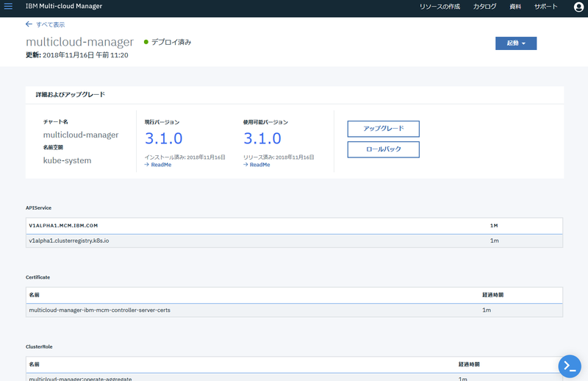
Task: Open ReadMe link under 現行バージョン
Action: coord(161,165)
